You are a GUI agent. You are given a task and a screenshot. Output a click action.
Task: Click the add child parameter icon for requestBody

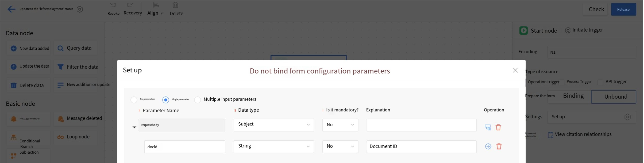click(488, 127)
